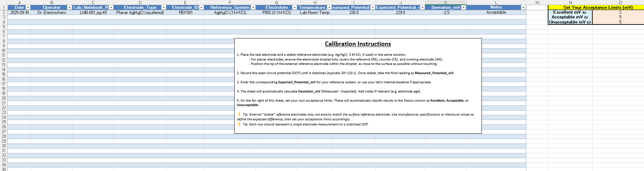The image size is (644, 171).
Task: Select row 3 header number
Action: click(x=4, y=17)
